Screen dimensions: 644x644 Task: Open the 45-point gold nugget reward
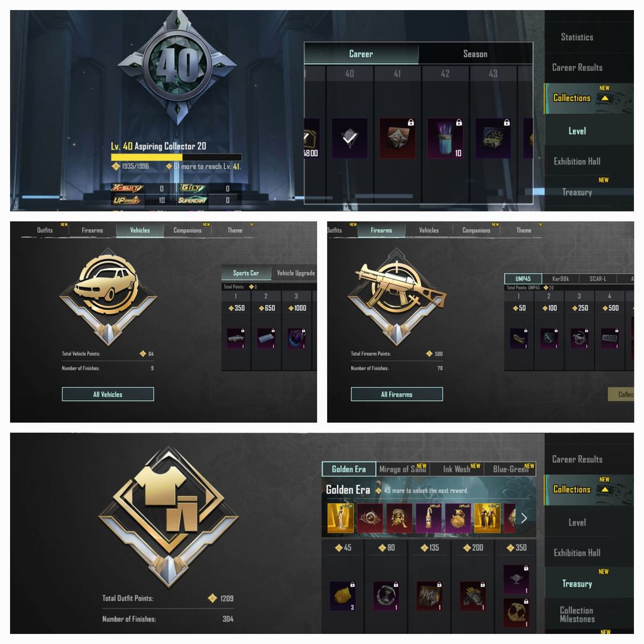point(343,596)
